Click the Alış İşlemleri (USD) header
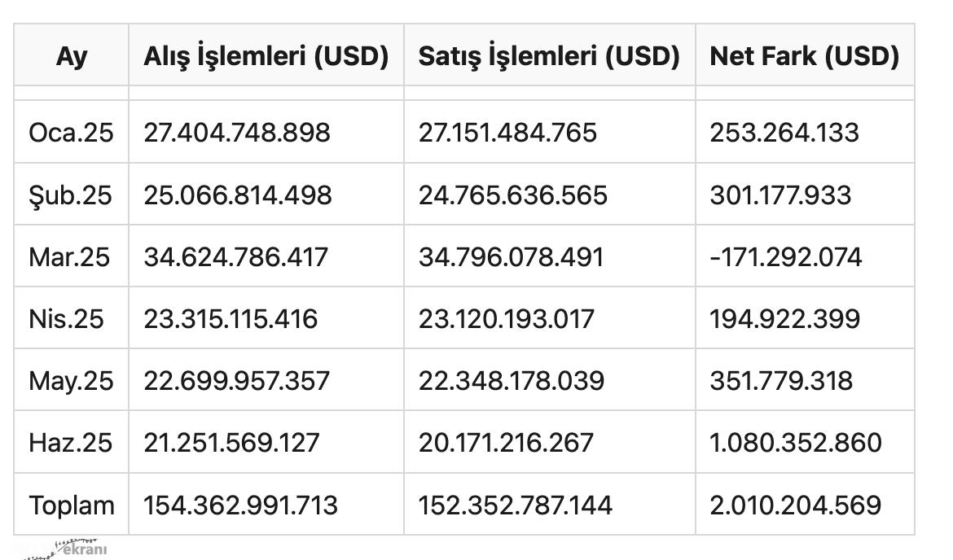 266,56
